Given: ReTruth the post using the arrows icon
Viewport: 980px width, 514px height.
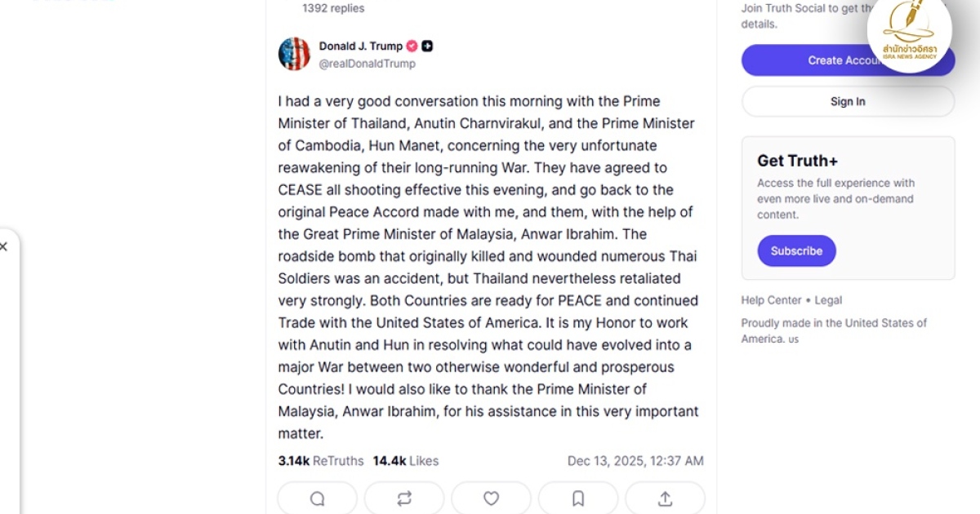Looking at the screenshot, I should (404, 498).
